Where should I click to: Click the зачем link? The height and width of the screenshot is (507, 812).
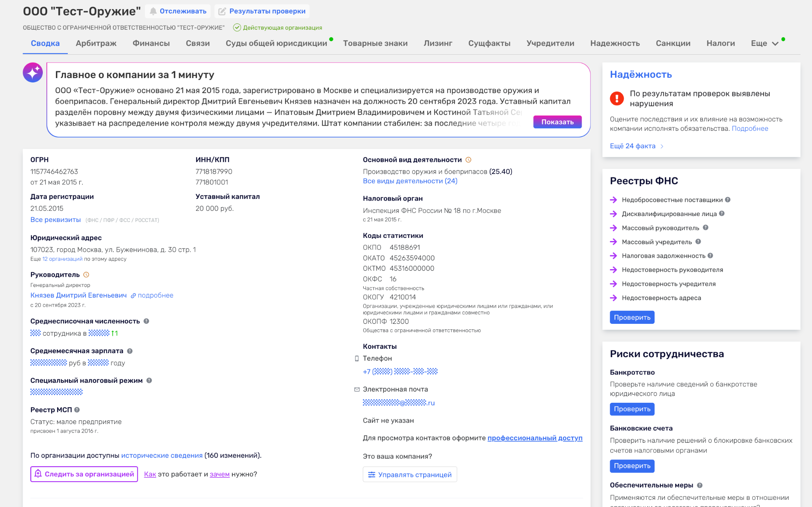click(220, 474)
